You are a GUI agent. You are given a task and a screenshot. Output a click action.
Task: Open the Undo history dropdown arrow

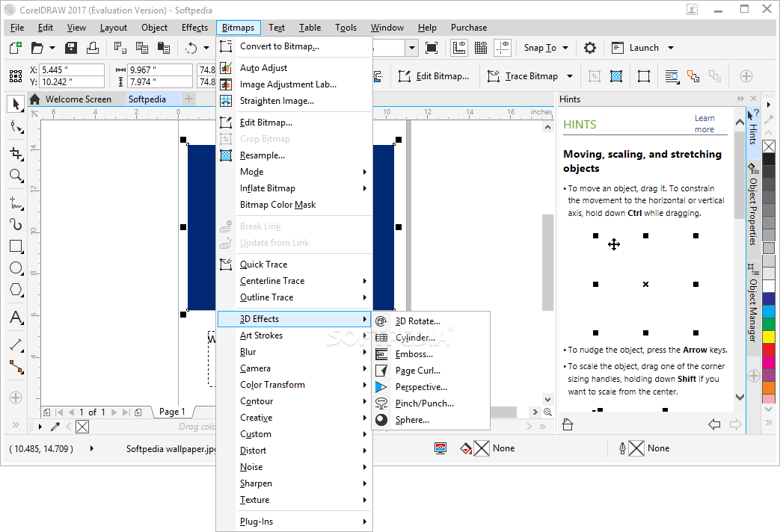[x=206, y=48]
